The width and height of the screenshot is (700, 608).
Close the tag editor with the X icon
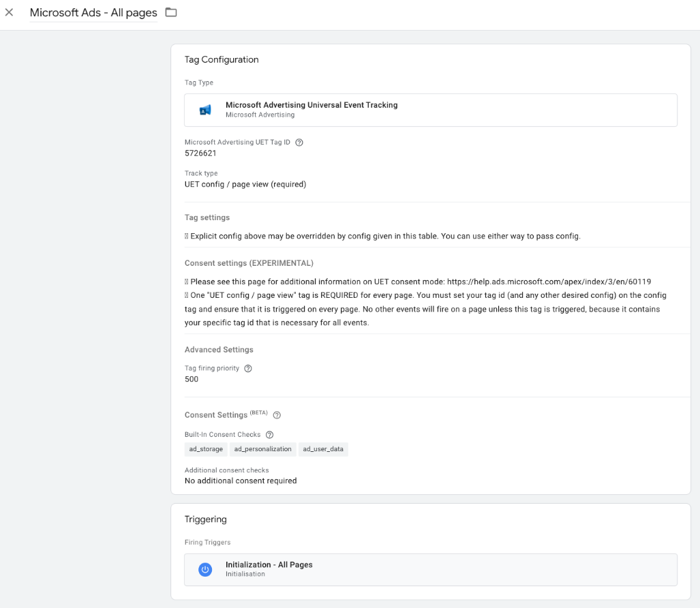[9, 12]
